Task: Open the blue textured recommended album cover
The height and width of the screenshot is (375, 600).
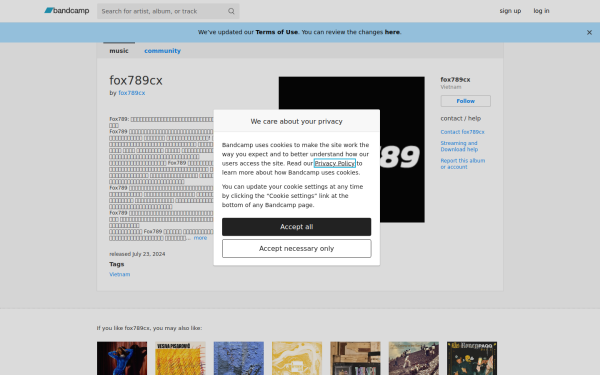Action: point(239,358)
